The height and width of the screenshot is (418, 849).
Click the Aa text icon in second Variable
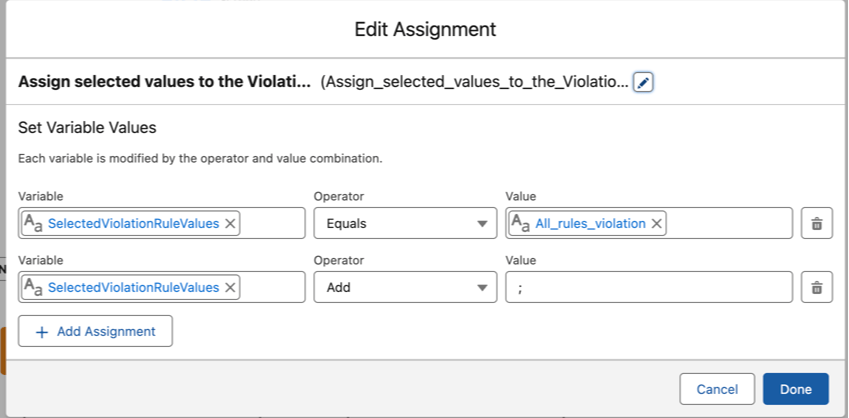coord(34,288)
